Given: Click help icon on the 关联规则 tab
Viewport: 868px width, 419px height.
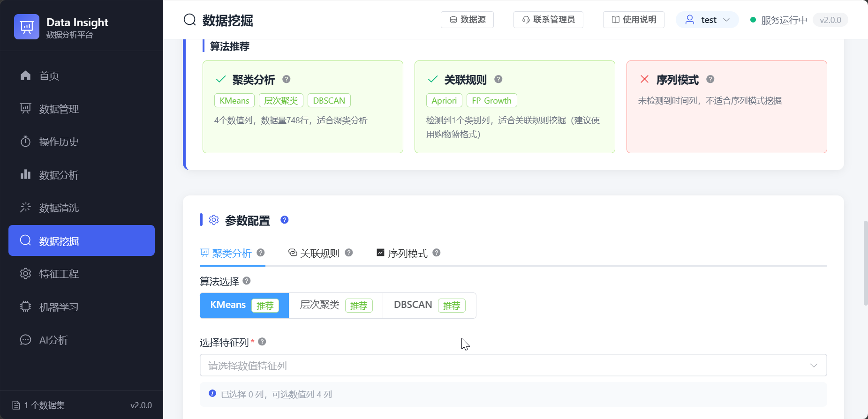Looking at the screenshot, I should click(x=349, y=253).
